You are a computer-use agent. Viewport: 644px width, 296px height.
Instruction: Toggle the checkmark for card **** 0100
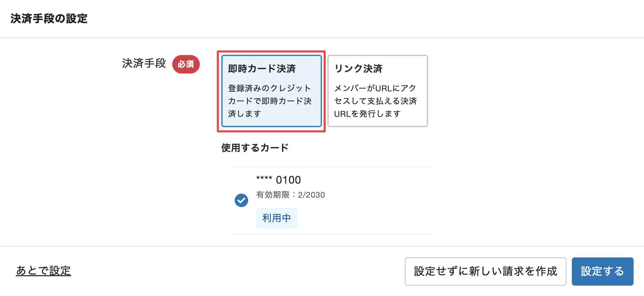pos(241,200)
